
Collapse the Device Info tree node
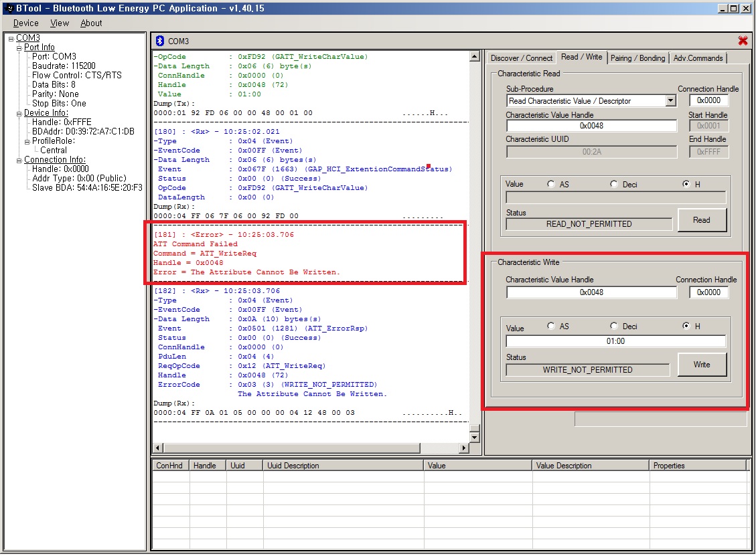pyautogui.click(x=19, y=114)
